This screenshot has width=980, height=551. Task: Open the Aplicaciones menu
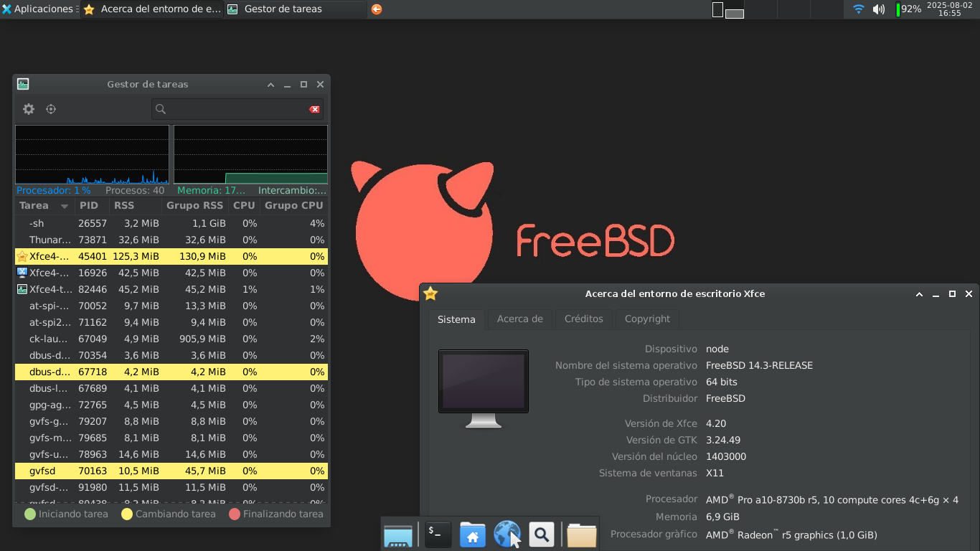39,9
